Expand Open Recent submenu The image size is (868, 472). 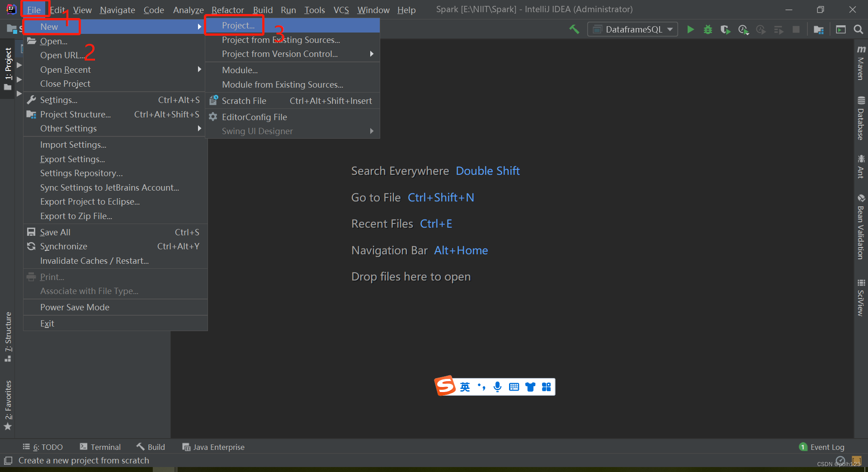pos(115,70)
